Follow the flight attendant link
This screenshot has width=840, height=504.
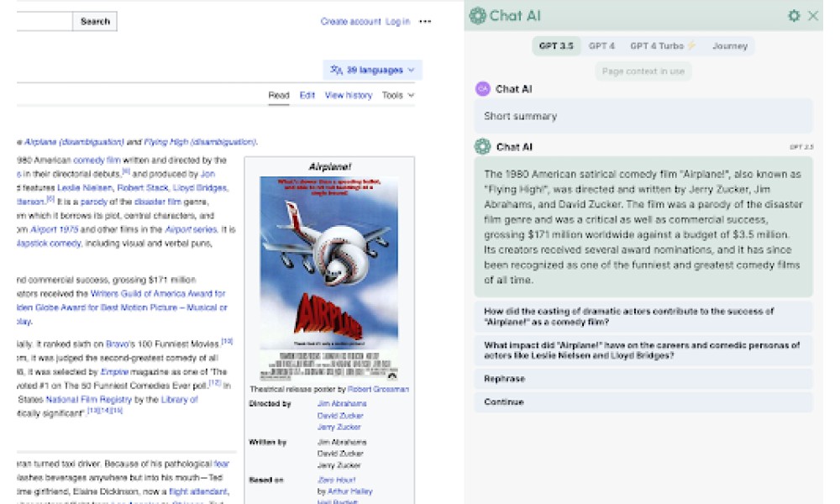point(199,491)
